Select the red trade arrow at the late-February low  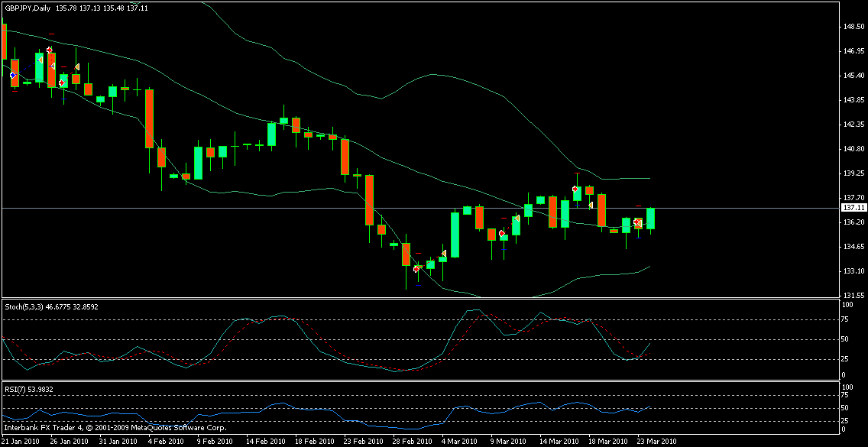click(x=416, y=269)
